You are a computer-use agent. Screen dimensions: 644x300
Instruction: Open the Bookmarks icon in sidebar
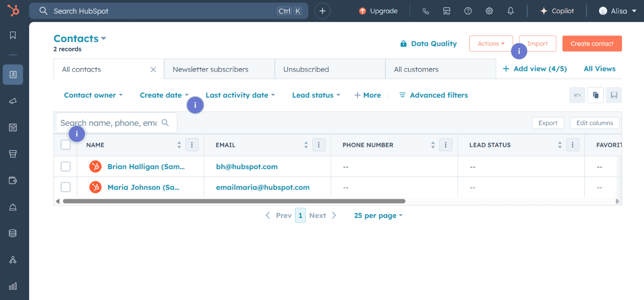click(13, 35)
